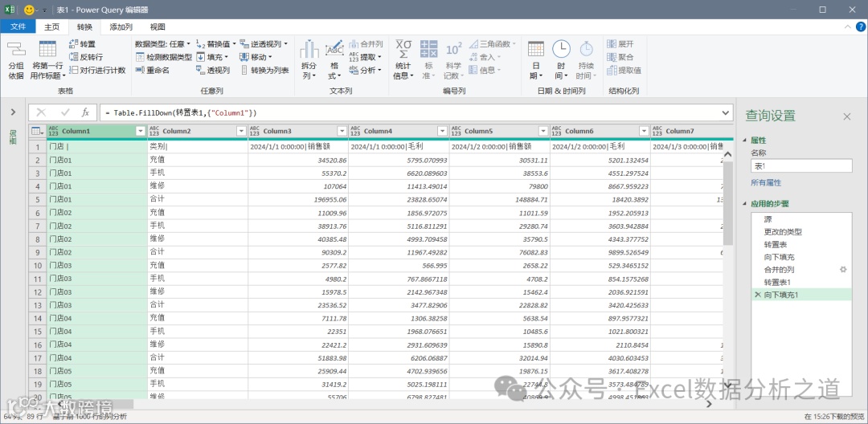Open the table menu icon at grid corner

pos(37,131)
